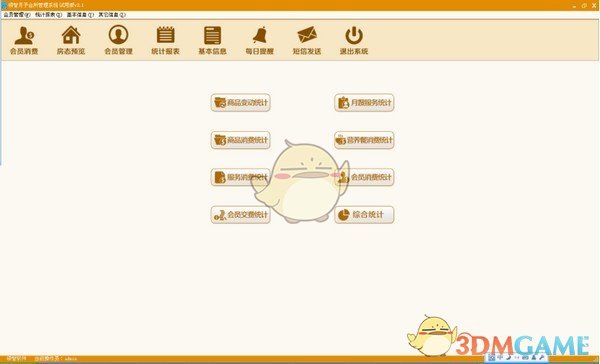Open the 其它信息 menu in menu bar
The height and width of the screenshot is (364, 600).
point(112,15)
